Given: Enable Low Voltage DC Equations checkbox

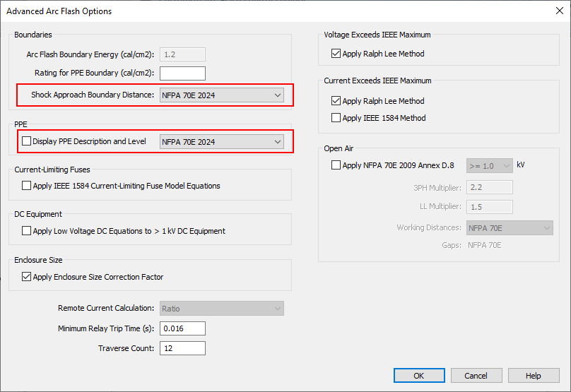Looking at the screenshot, I should [x=27, y=231].
